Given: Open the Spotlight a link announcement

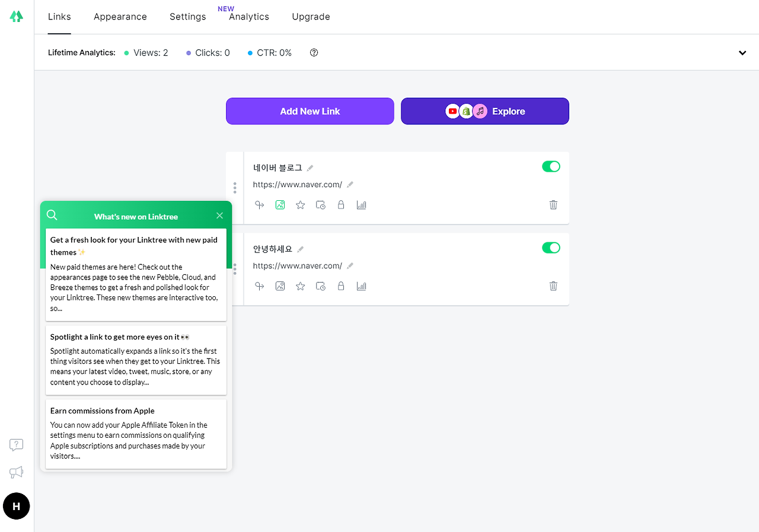Looking at the screenshot, I should tap(136, 360).
